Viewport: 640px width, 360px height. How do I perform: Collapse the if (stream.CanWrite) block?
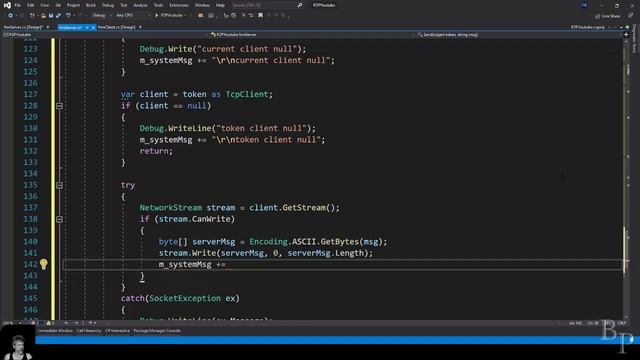pos(60,219)
